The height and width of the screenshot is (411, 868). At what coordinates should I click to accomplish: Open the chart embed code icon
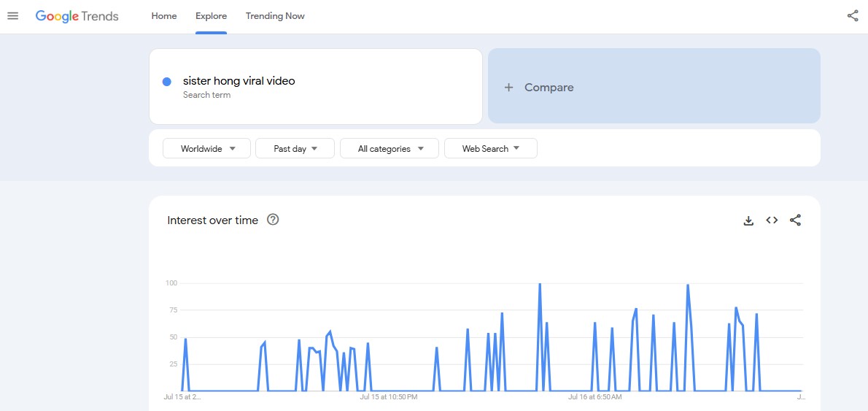(x=772, y=220)
